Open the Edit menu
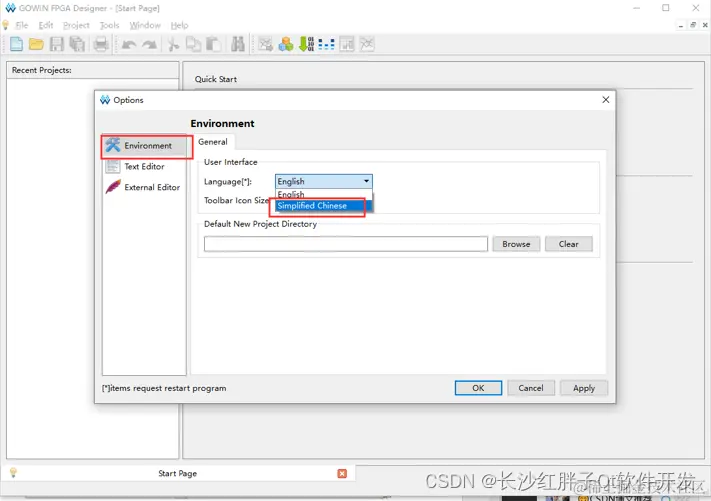 46,25
